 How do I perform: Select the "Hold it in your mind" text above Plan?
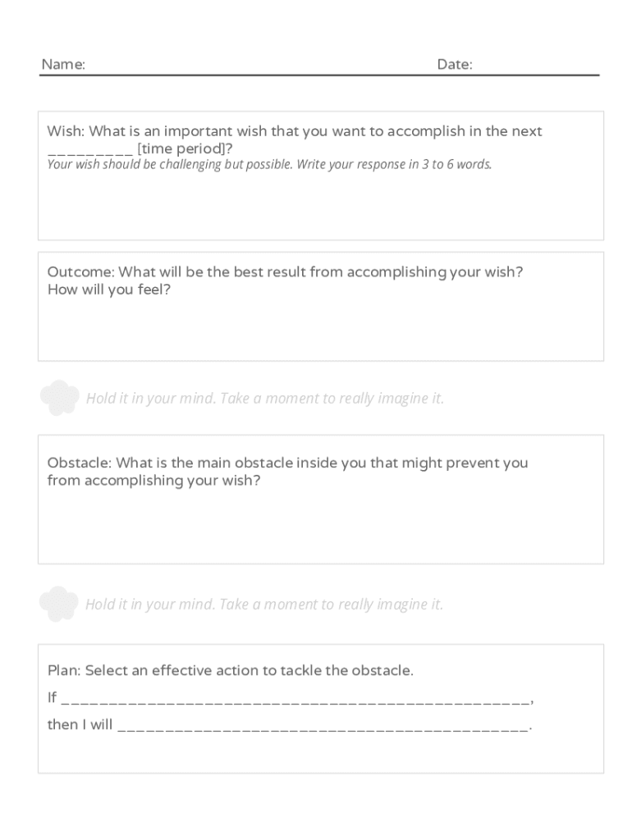[x=264, y=605]
